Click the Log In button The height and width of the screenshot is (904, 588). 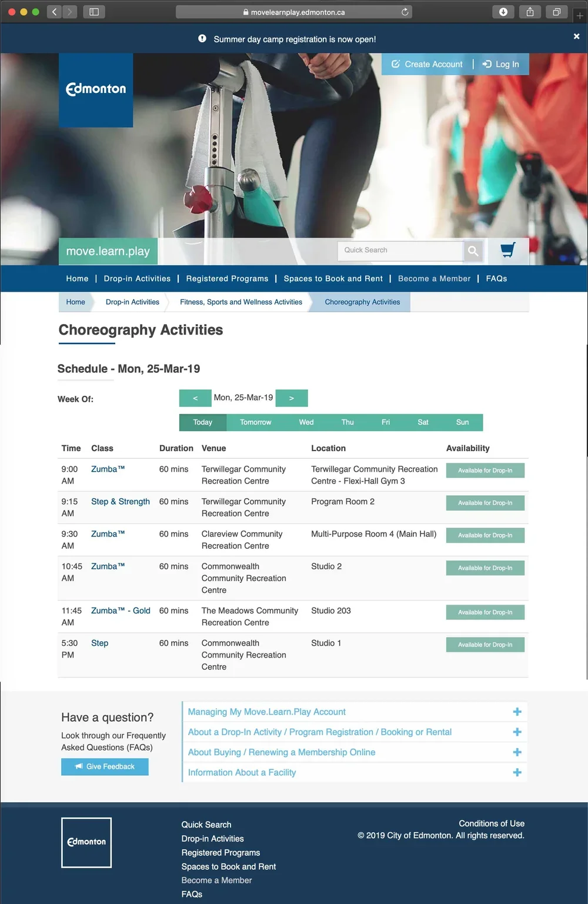[501, 64]
